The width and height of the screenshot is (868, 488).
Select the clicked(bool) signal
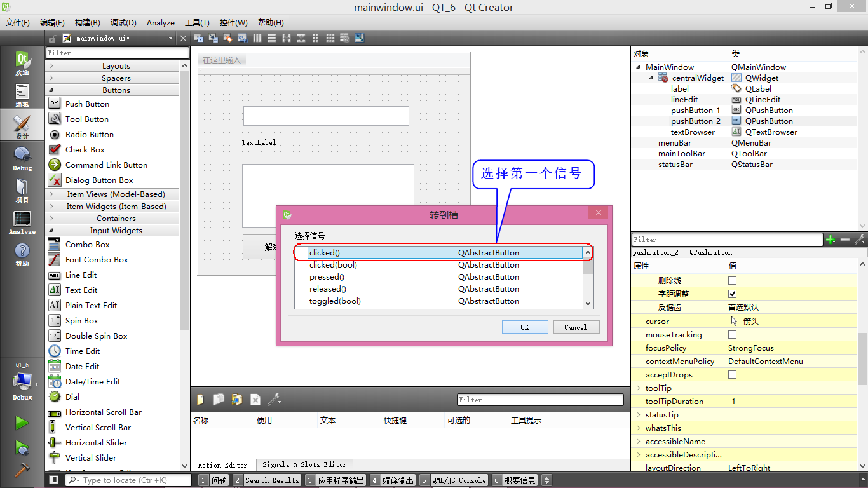point(439,265)
